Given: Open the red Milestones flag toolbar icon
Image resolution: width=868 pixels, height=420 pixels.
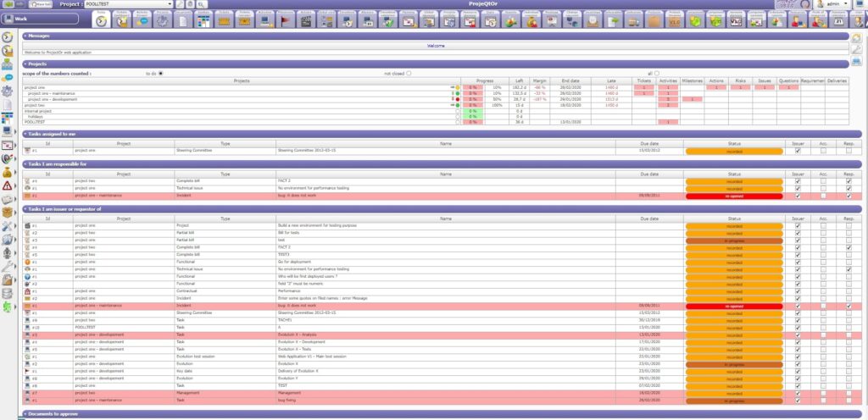Looking at the screenshot, I should coord(285,20).
